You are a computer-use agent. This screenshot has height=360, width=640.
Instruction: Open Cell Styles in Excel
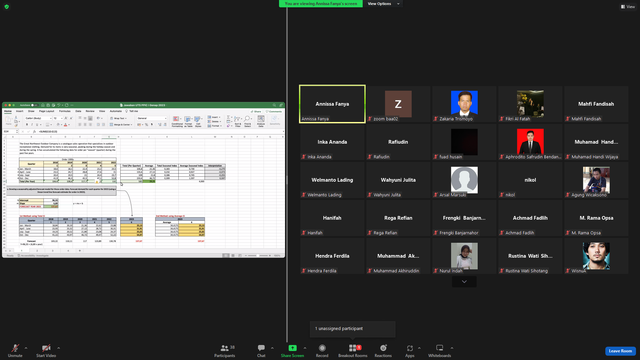[198, 122]
